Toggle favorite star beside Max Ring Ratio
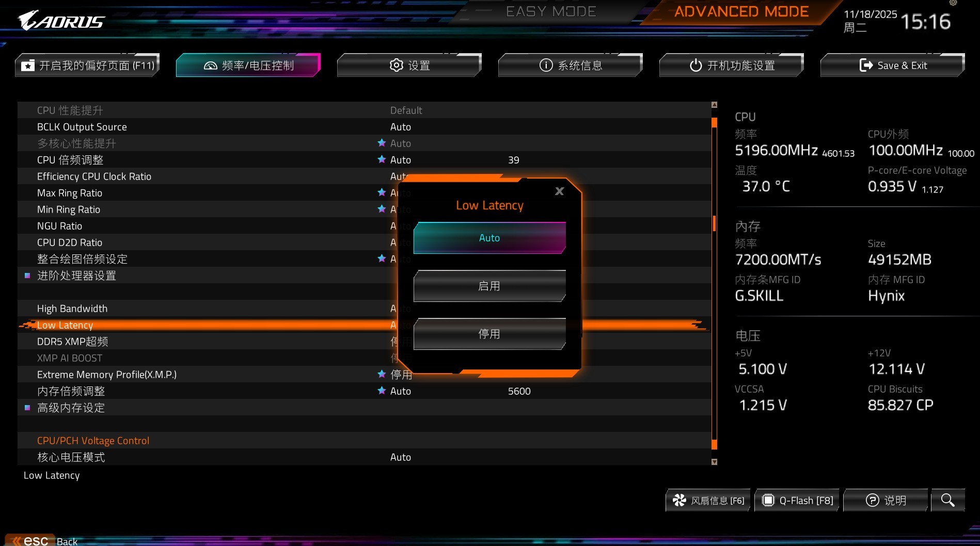This screenshot has height=546, width=980. tap(382, 192)
